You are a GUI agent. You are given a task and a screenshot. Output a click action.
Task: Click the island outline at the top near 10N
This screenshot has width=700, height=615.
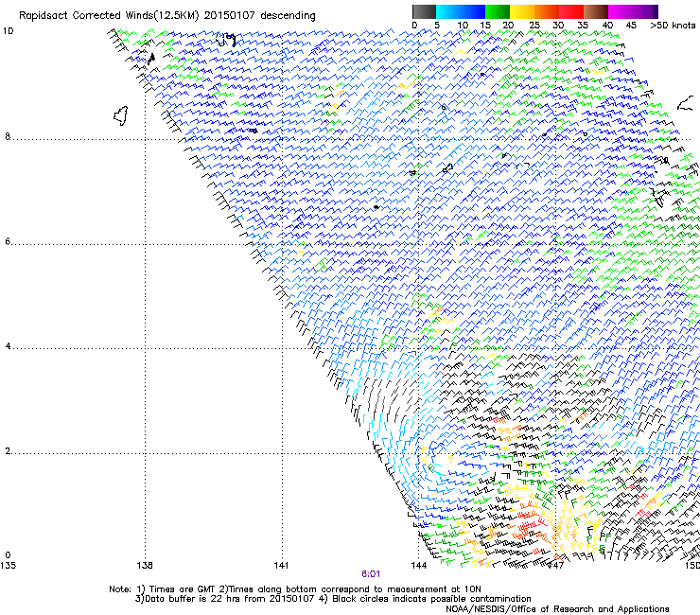[x=226, y=40]
